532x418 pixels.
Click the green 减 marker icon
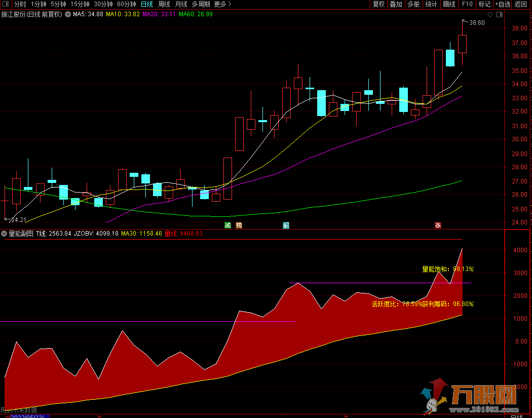click(227, 225)
